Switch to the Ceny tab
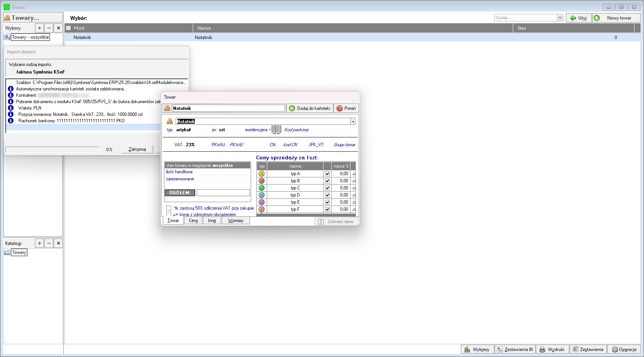The height and width of the screenshot is (357, 644). pos(193,220)
